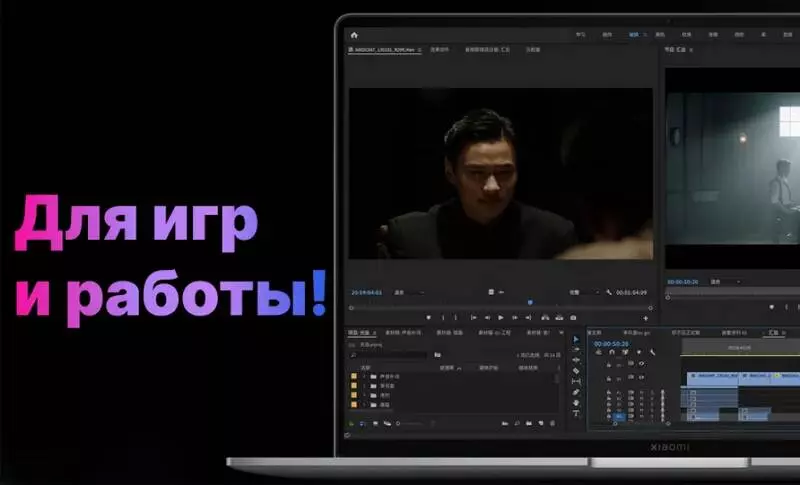Click Find magnifier icon at Project panel bottom
Image resolution: width=800 pixels, height=485 pixels.
[517, 423]
